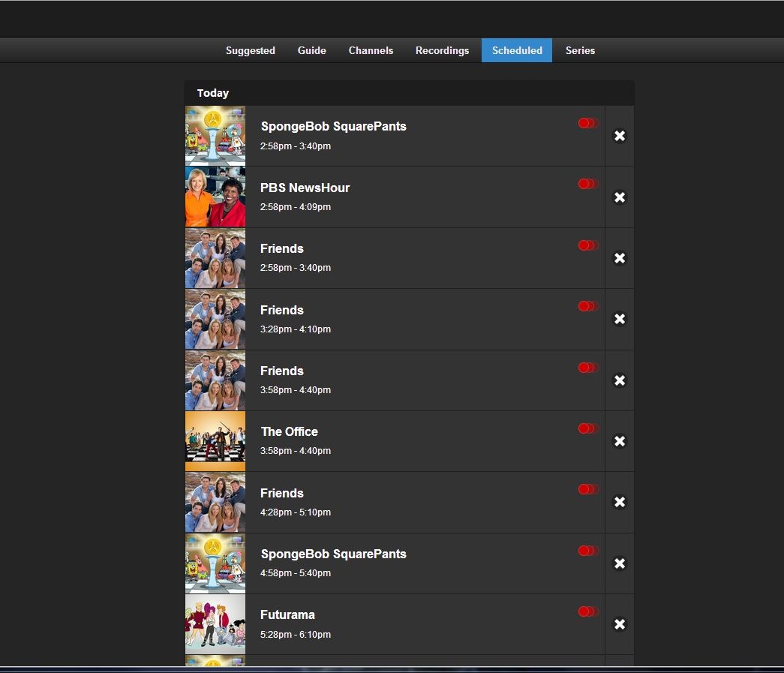Image resolution: width=784 pixels, height=673 pixels.
Task: Remove Friends 3:58pm timer with X icon
Action: coord(620,380)
